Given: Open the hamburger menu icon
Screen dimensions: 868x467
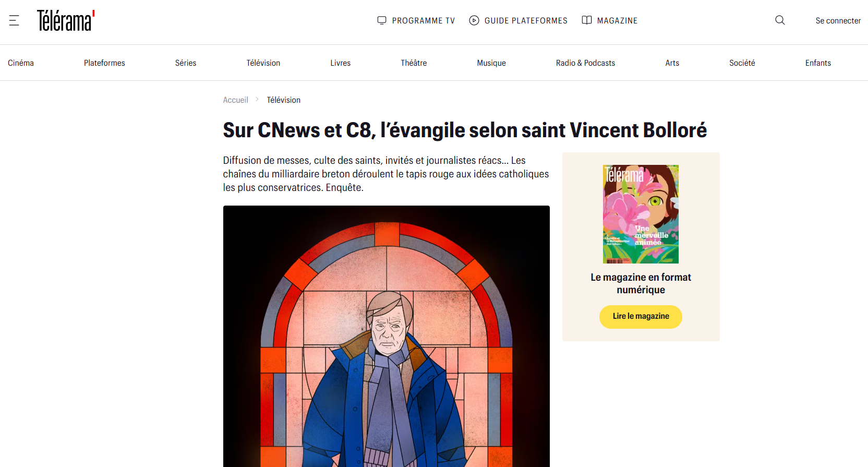Looking at the screenshot, I should [x=14, y=20].
